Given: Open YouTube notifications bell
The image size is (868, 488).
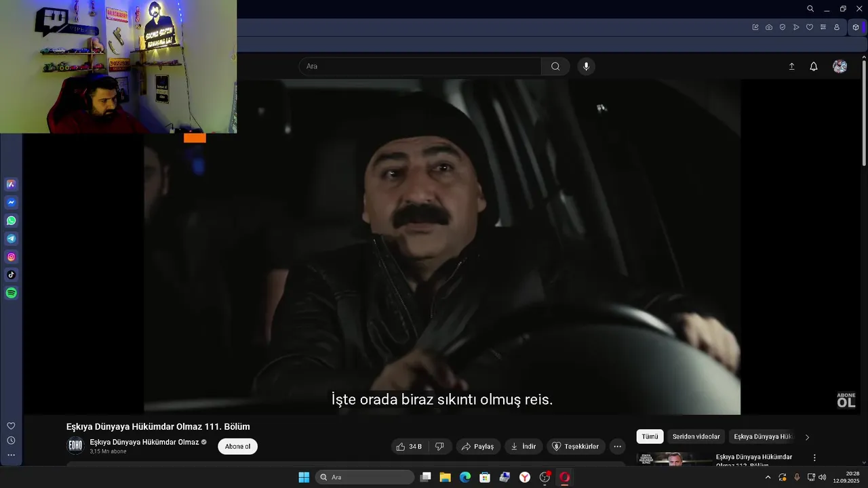Looking at the screenshot, I should point(814,66).
